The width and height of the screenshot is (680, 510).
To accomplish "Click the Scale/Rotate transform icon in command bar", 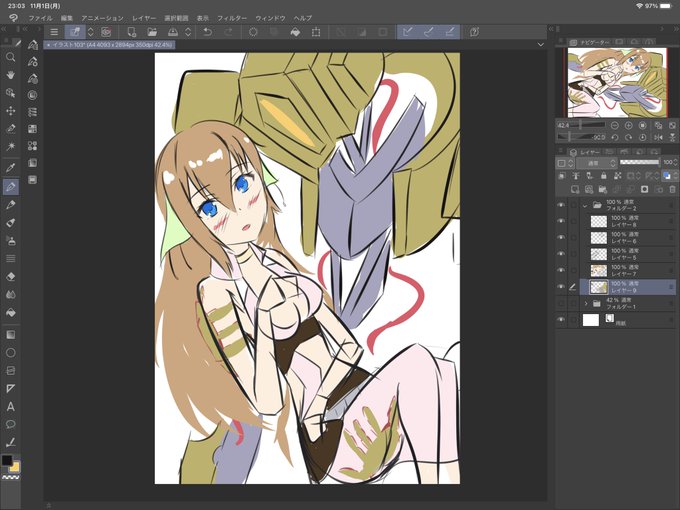I will (316, 32).
